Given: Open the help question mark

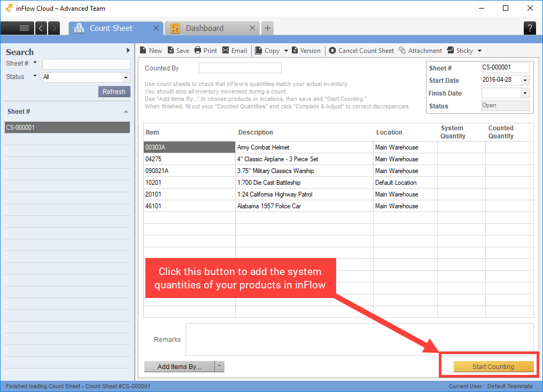Looking at the screenshot, I should [x=530, y=28].
